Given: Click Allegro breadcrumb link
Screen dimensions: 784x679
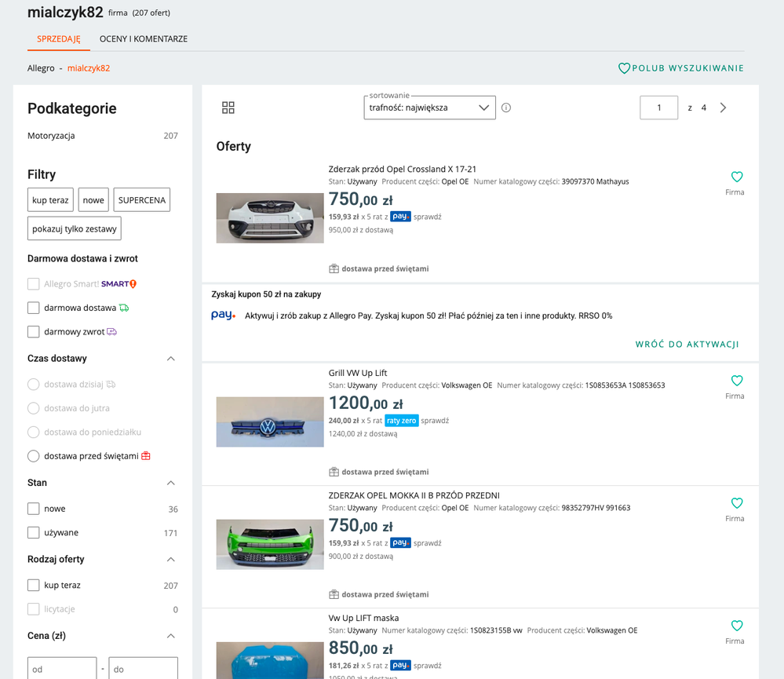Looking at the screenshot, I should pos(41,68).
